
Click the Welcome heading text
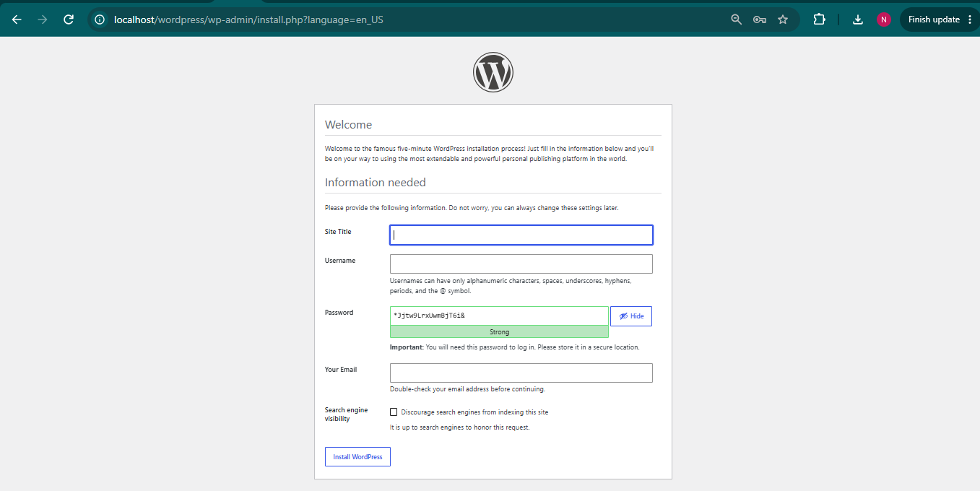(349, 125)
